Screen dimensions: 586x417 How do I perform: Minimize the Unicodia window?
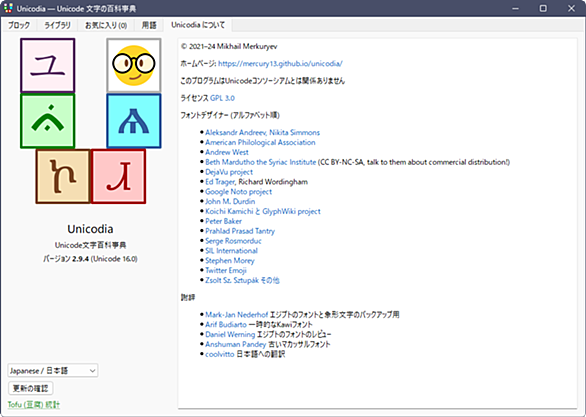pyautogui.click(x=515, y=8)
